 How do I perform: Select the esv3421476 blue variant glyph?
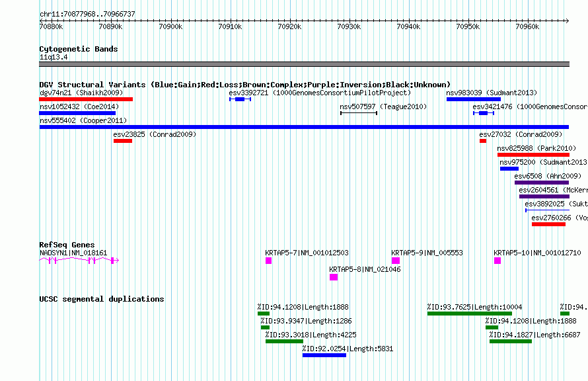pyautogui.click(x=484, y=113)
